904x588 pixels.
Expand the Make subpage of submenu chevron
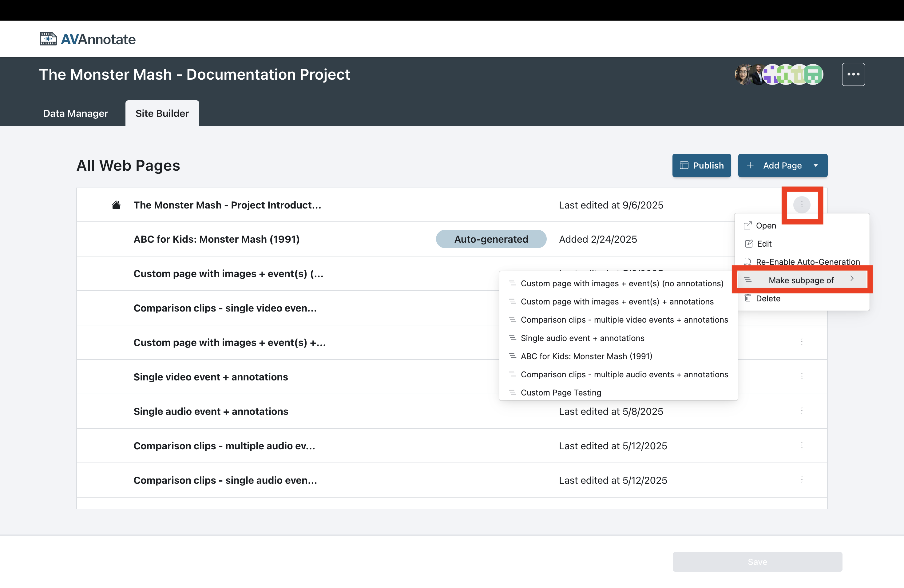click(x=852, y=280)
